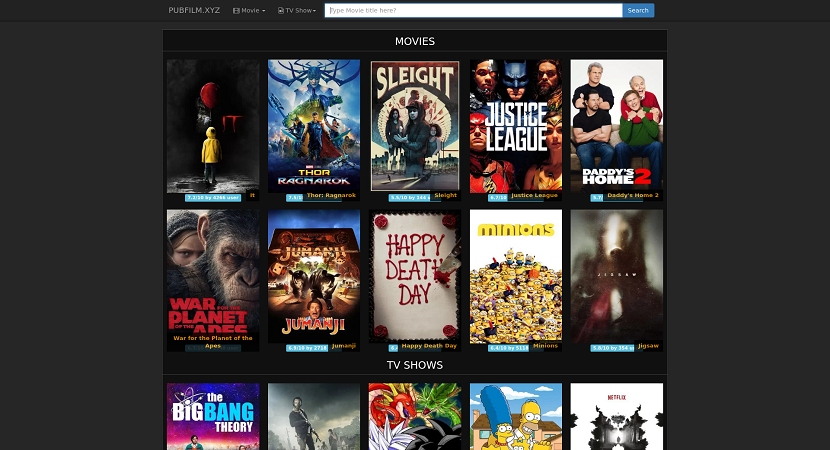Open the Jigsaw movie poster
Image resolution: width=830 pixels, height=450 pixels.
[x=617, y=276]
